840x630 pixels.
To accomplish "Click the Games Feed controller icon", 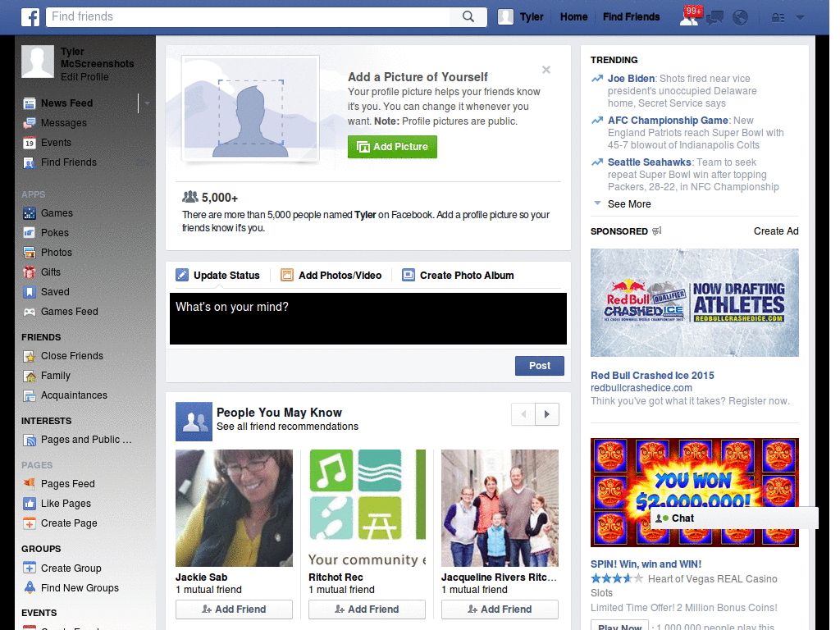I will [30, 312].
